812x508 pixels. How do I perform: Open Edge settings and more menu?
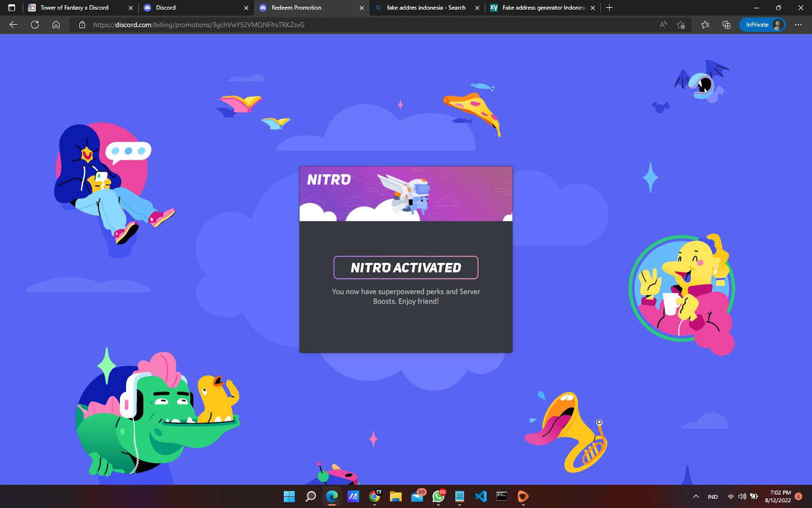[x=798, y=24]
